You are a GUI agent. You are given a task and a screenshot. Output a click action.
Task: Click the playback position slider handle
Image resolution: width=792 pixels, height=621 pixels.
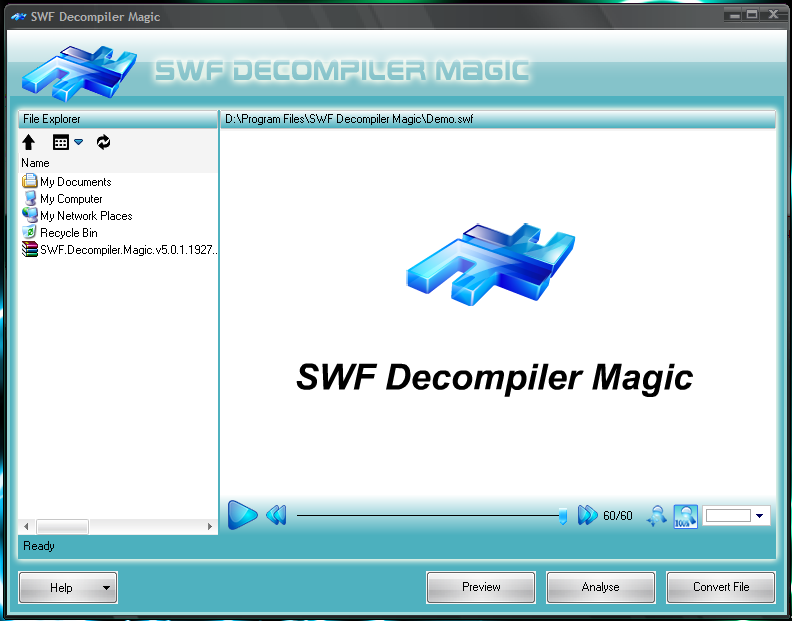click(x=563, y=516)
